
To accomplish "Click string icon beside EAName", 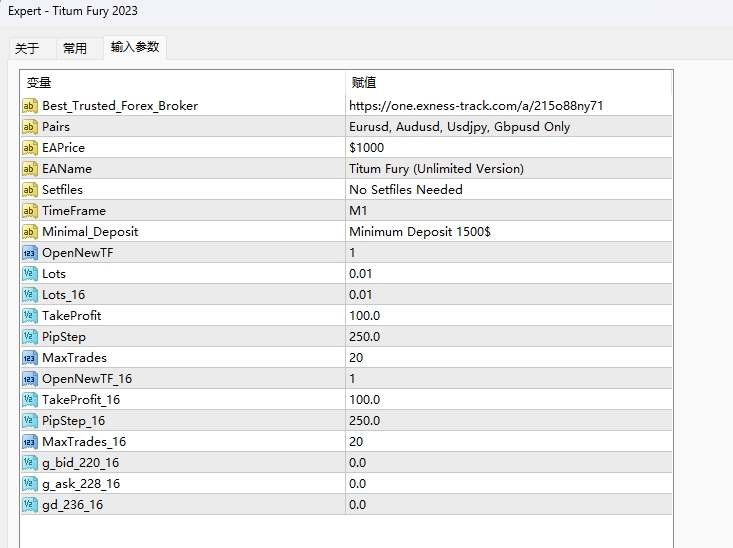I will click(x=29, y=169).
